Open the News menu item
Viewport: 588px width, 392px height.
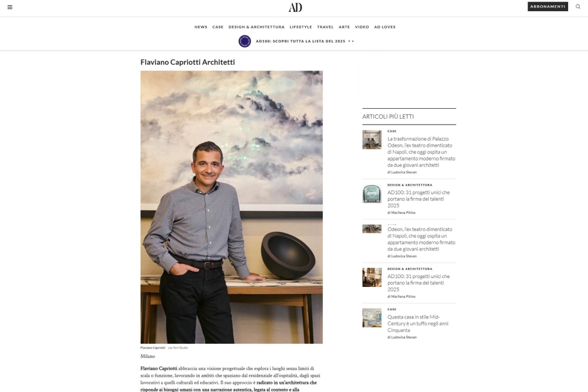(201, 27)
